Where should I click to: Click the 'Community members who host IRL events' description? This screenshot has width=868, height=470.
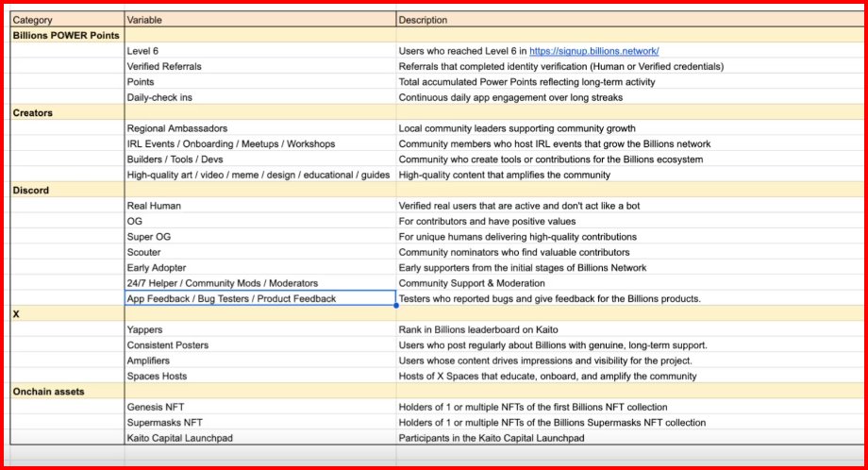click(x=630, y=143)
